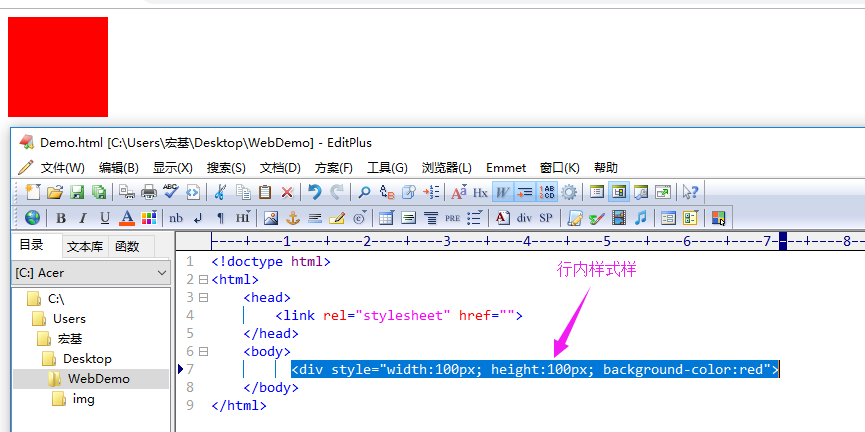
Task: Apply Italic with the I icon
Action: (x=83, y=218)
